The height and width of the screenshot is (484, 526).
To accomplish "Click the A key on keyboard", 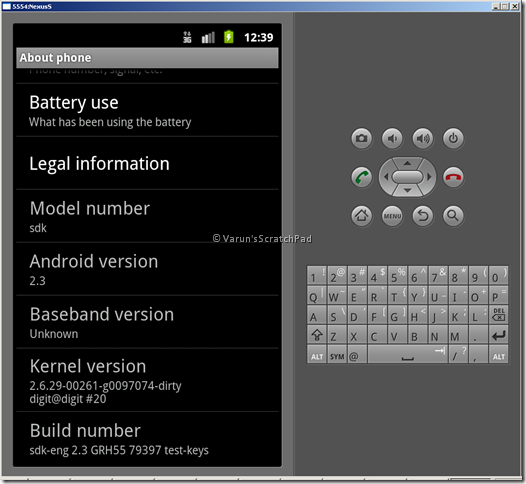I will click(x=317, y=315).
